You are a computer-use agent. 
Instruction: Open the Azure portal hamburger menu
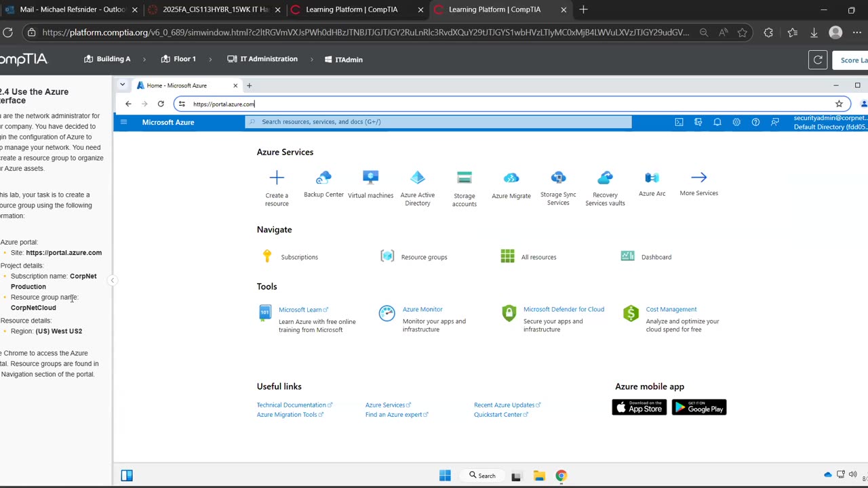pos(123,122)
